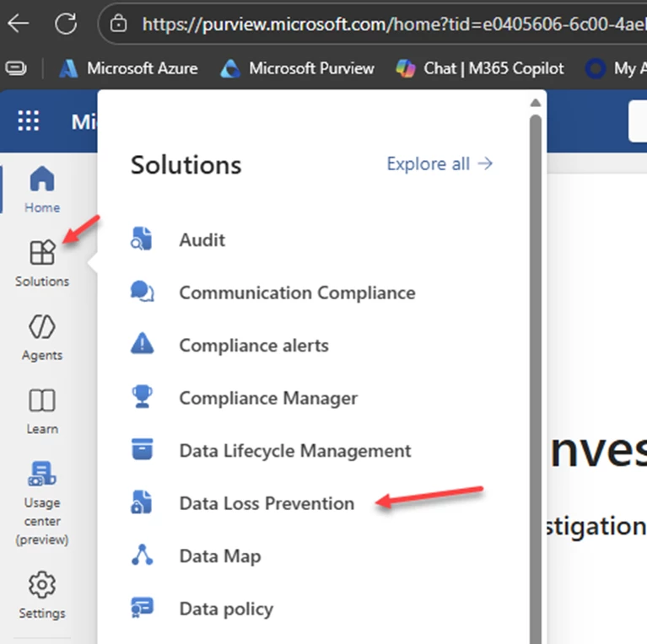The height and width of the screenshot is (644, 647).
Task: Open the Audit solution
Action: coord(202,240)
